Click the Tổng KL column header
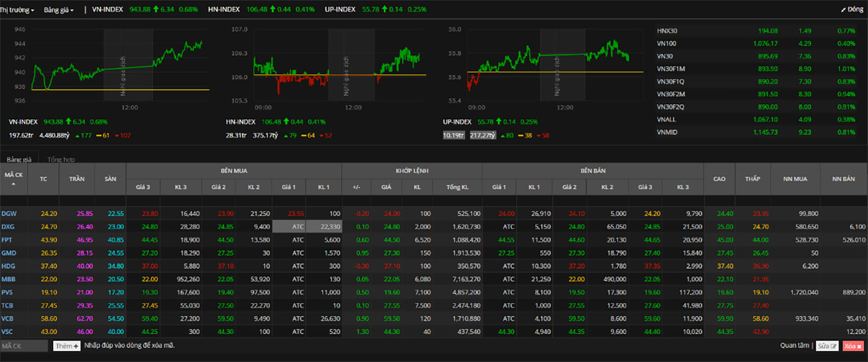The image size is (868, 362). (x=460, y=187)
